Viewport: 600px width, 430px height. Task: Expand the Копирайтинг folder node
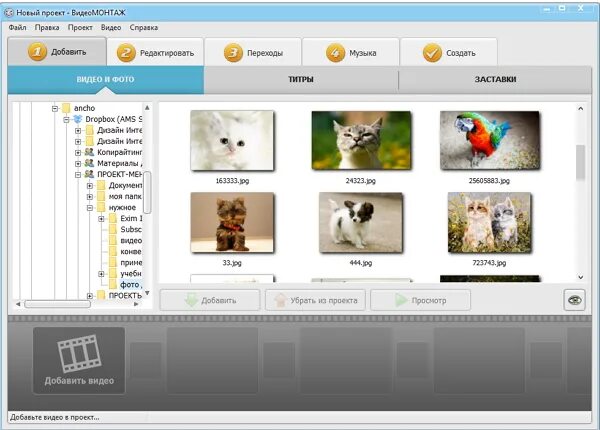click(x=78, y=153)
